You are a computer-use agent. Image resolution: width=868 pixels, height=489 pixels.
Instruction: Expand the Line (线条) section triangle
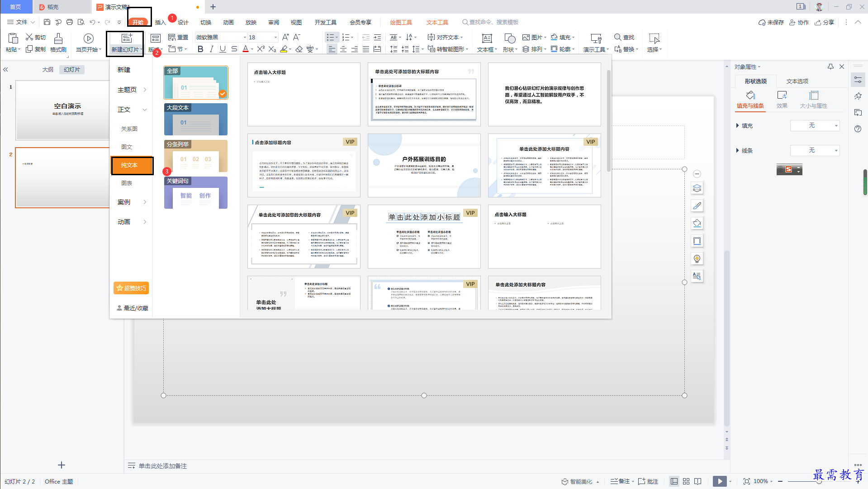point(737,150)
